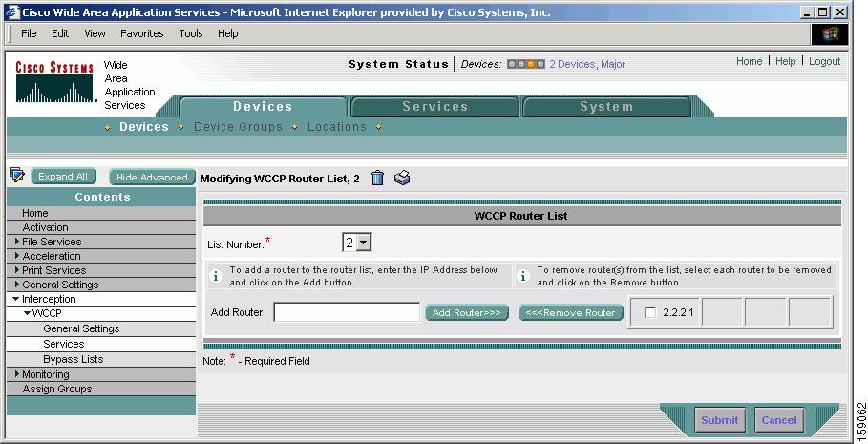868x444 pixels.
Task: Tick the checkbox for router 2.2.2.1
Action: click(x=650, y=313)
